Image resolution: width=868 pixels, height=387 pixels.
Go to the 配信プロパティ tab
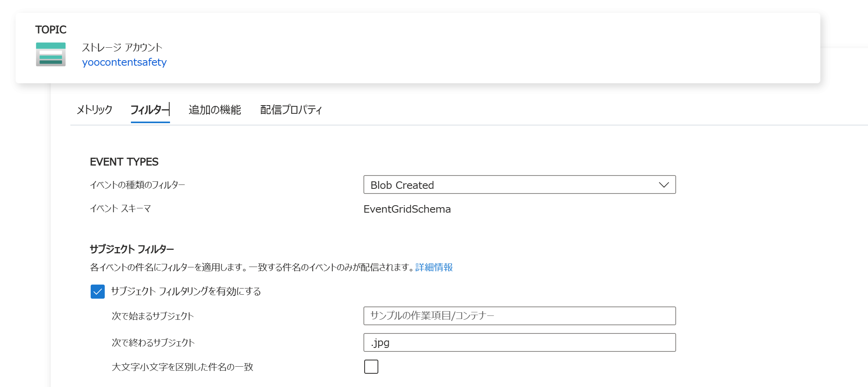pyautogui.click(x=291, y=110)
